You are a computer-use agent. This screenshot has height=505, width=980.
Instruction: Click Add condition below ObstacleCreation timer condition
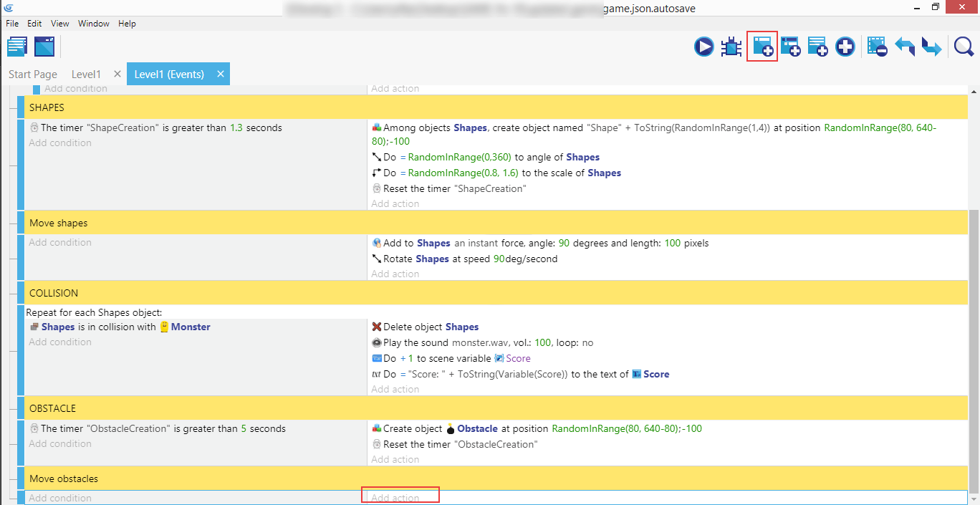click(60, 444)
